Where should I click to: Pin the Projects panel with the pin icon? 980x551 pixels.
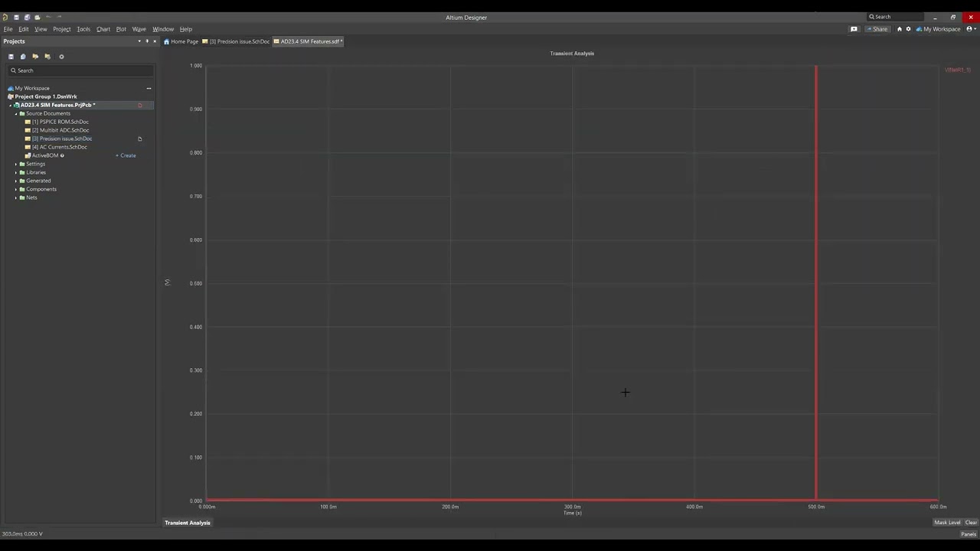click(147, 41)
